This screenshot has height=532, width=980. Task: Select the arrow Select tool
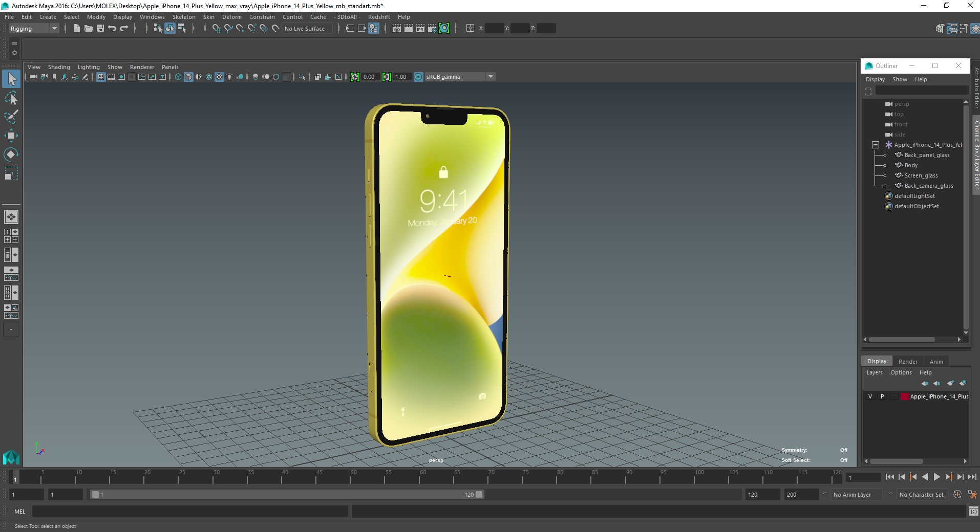[11, 79]
